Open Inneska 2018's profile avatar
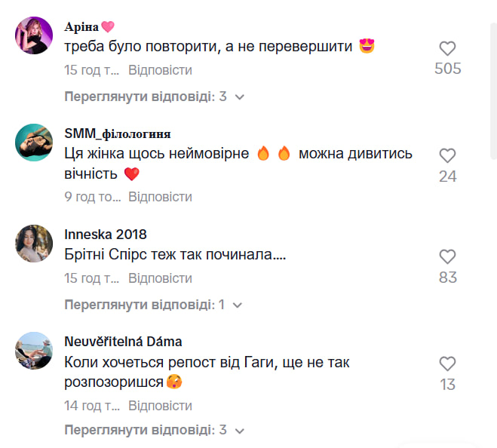 click(x=34, y=244)
